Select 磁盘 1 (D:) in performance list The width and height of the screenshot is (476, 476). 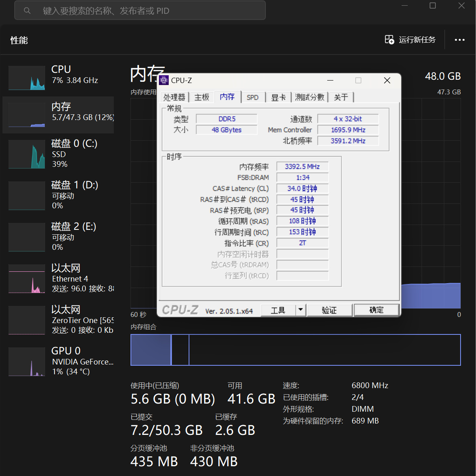click(58, 195)
